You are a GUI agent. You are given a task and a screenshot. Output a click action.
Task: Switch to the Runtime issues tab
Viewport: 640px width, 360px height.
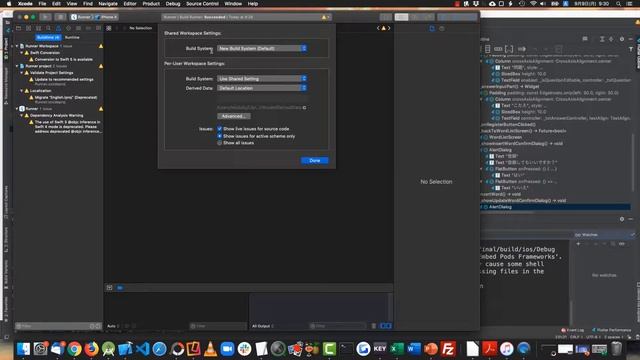coord(72,37)
